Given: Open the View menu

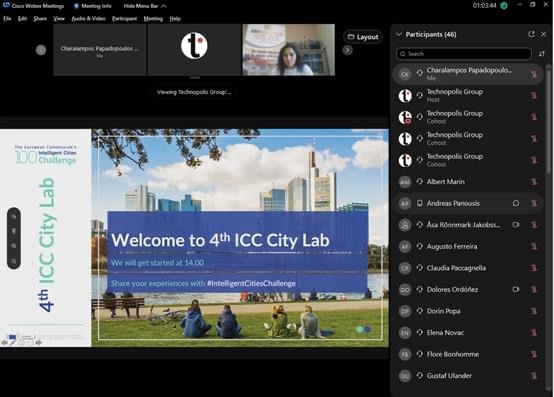Looking at the screenshot, I should 59,18.
